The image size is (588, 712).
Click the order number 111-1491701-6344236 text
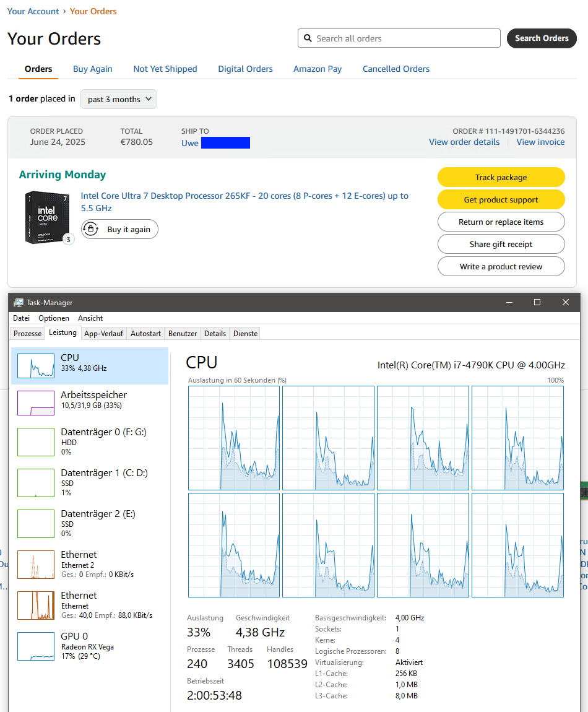click(525, 131)
